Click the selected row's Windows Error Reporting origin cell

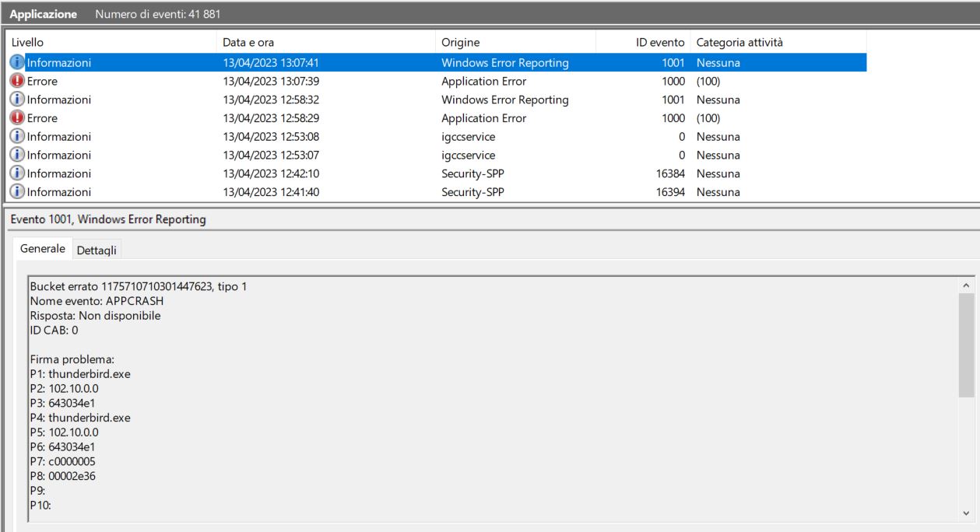point(504,63)
